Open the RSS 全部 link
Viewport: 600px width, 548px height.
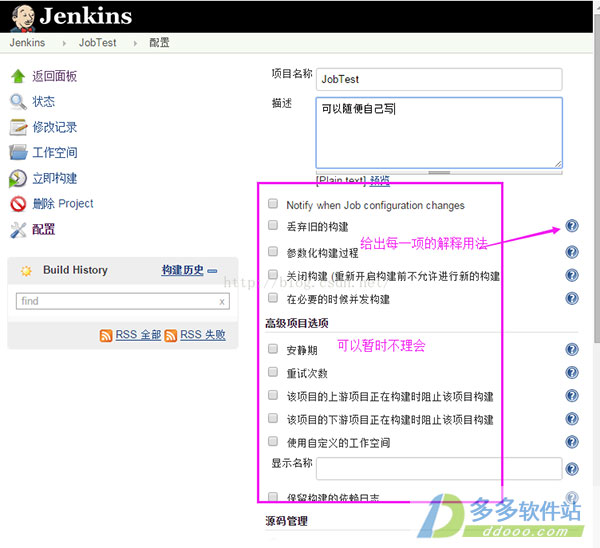click(x=138, y=335)
